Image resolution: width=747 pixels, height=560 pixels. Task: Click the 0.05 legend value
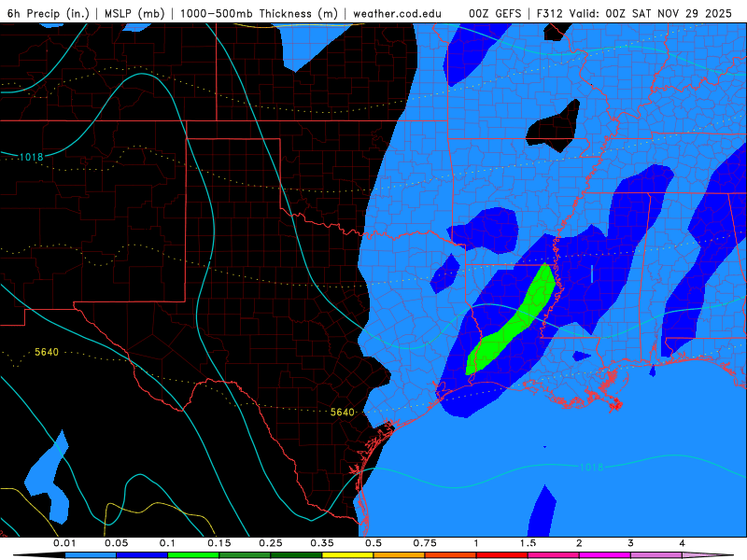click(x=116, y=543)
